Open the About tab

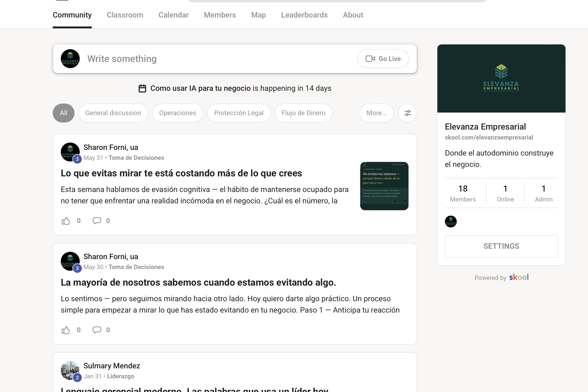353,15
